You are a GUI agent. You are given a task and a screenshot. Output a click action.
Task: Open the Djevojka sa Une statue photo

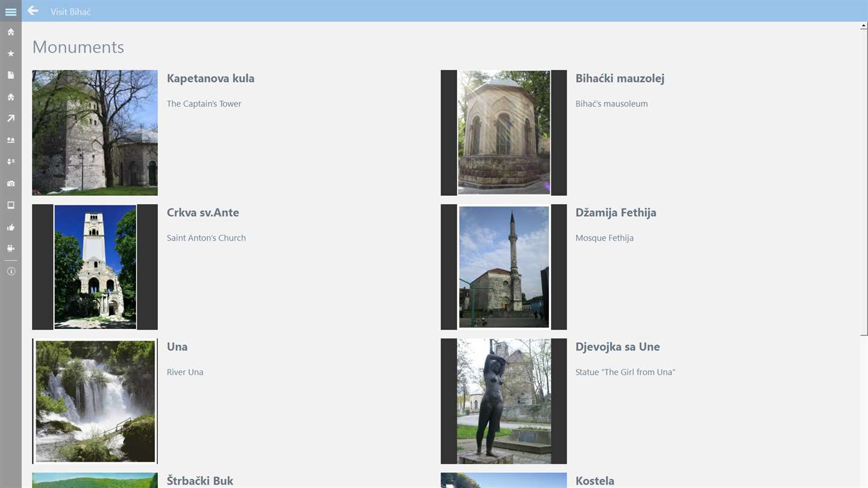pyautogui.click(x=504, y=401)
